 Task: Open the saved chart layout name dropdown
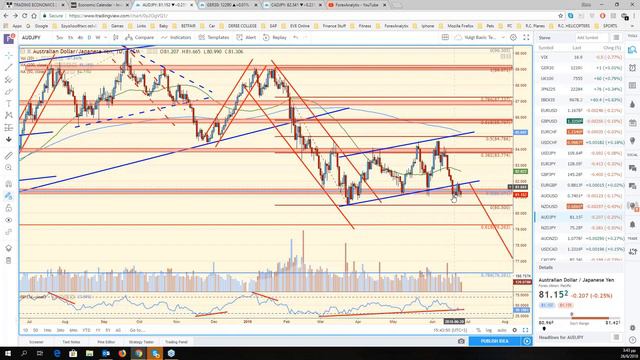click(480, 38)
